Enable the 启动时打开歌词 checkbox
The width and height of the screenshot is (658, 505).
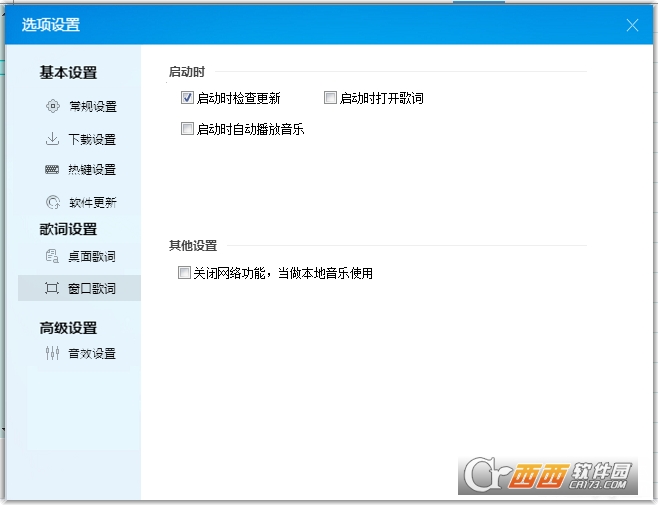pos(330,98)
